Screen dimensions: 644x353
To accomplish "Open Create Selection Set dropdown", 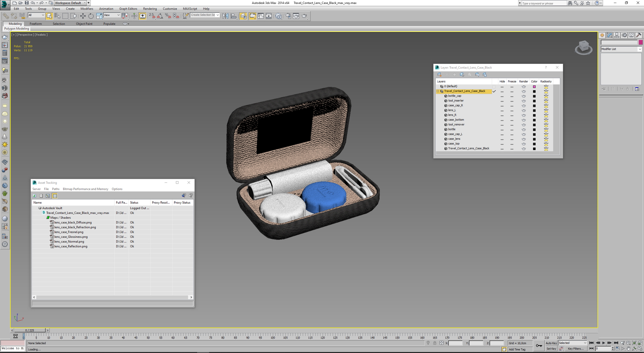I will [205, 15].
